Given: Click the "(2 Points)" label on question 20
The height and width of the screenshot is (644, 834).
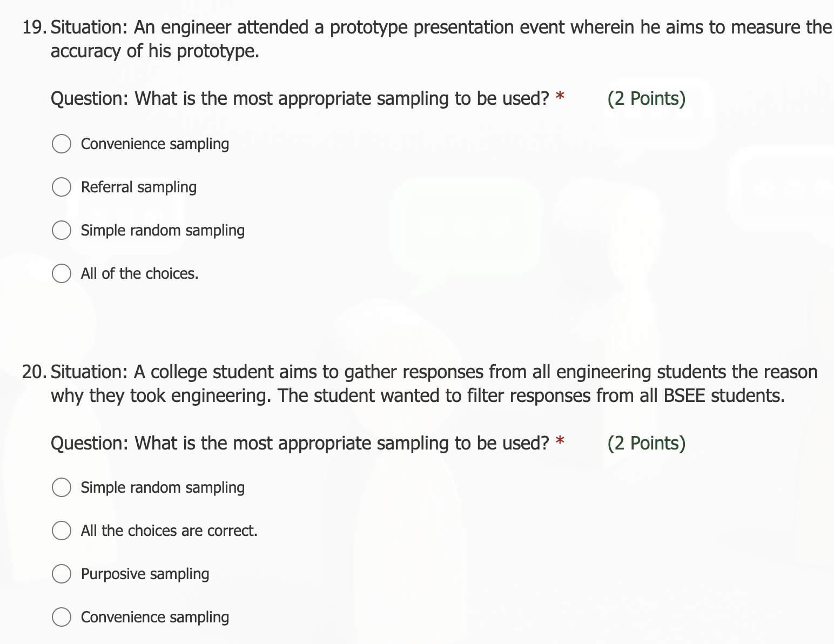Looking at the screenshot, I should click(x=647, y=443).
